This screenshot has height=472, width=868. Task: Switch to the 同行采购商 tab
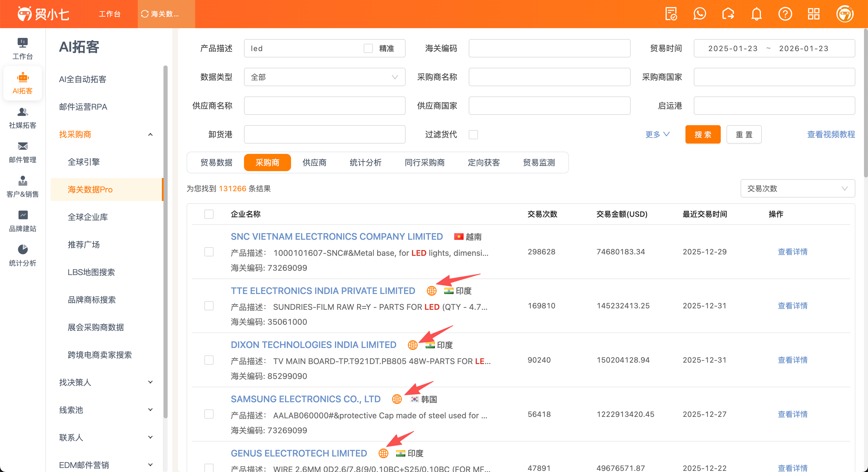click(425, 163)
